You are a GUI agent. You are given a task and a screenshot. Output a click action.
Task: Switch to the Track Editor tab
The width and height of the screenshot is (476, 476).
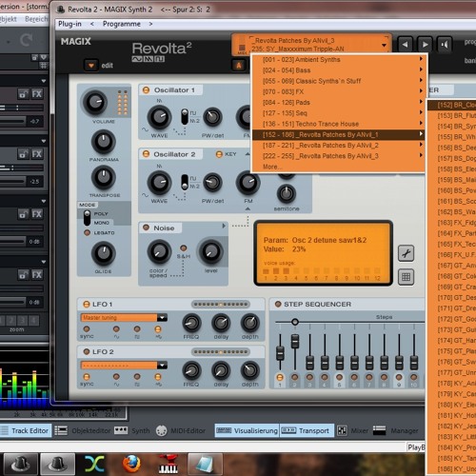pos(26,430)
